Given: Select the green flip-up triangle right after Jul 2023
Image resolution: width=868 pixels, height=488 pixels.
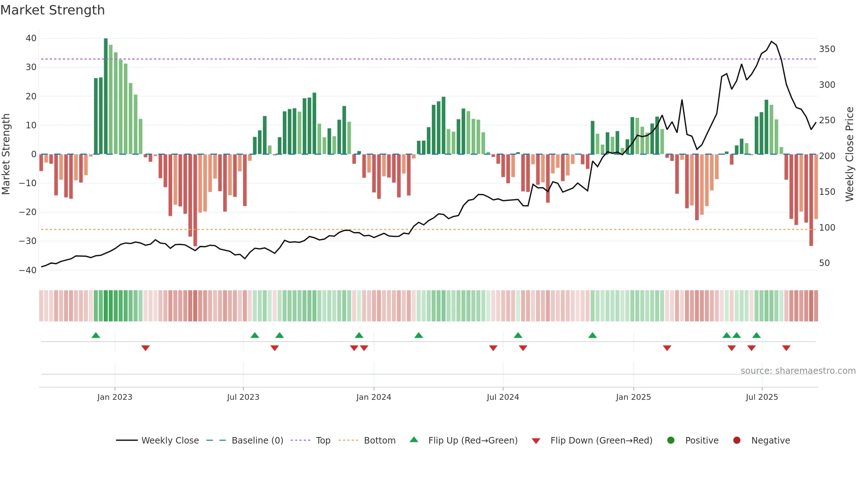Looking at the screenshot, I should click(x=255, y=335).
